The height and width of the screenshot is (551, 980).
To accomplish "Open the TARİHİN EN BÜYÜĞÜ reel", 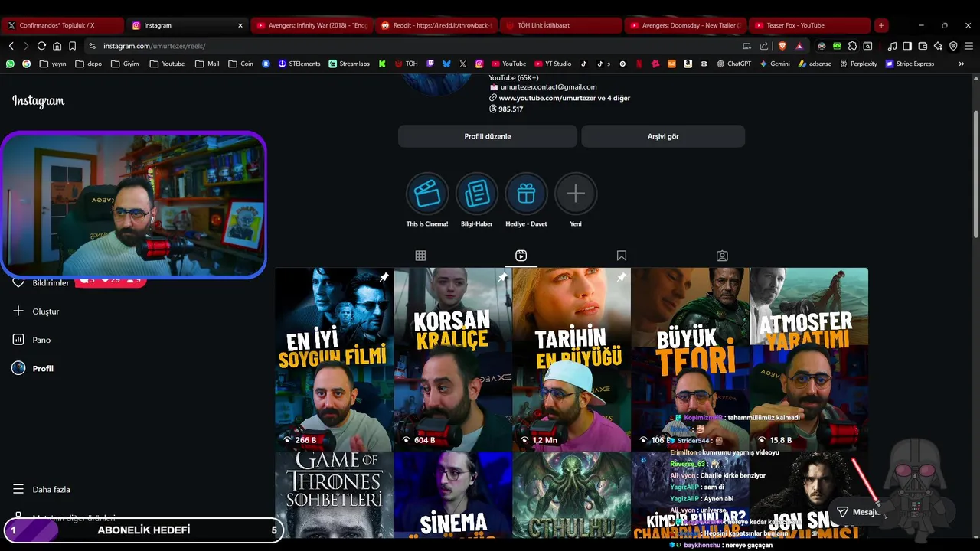I will (571, 359).
